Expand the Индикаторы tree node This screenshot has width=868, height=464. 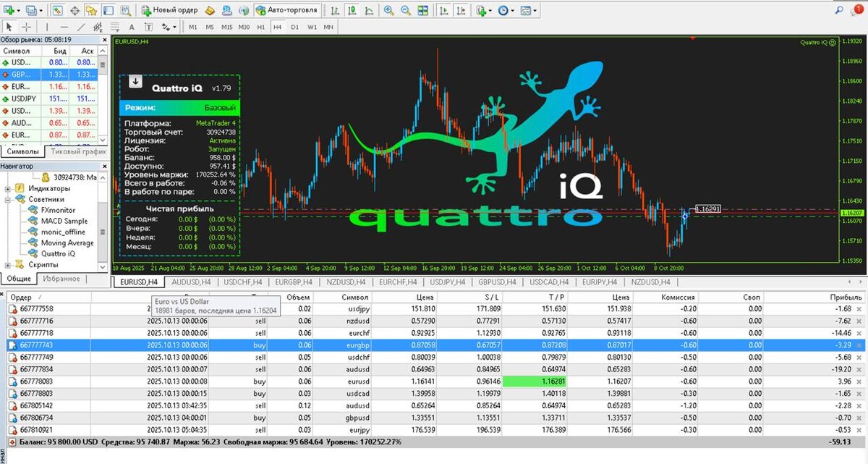8,188
